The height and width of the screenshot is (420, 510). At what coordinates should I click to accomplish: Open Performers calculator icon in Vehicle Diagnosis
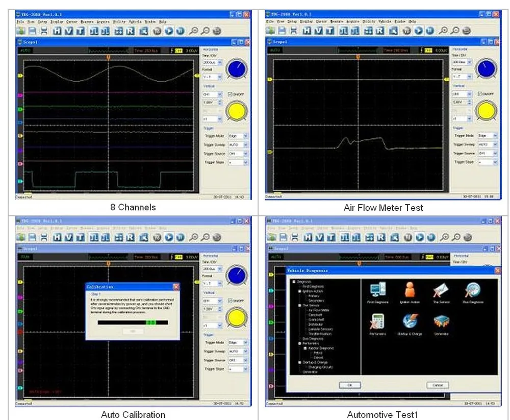[377, 322]
